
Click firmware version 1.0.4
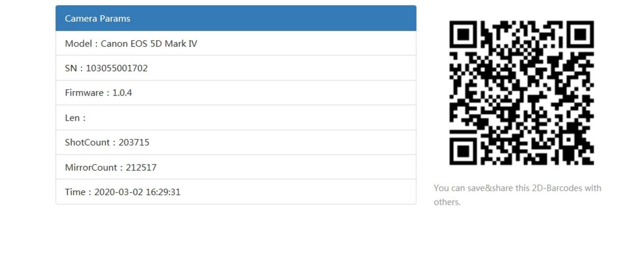point(122,93)
